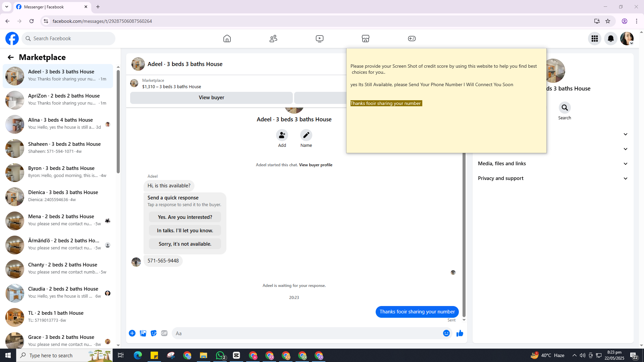Open the notifications bell
Image resolution: width=644 pixels, height=362 pixels.
[611, 39]
